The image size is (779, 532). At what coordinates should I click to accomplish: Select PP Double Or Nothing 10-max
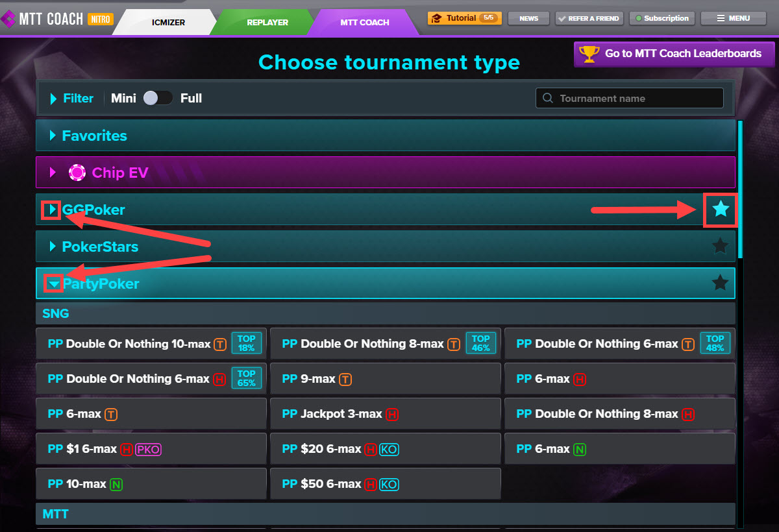click(151, 343)
